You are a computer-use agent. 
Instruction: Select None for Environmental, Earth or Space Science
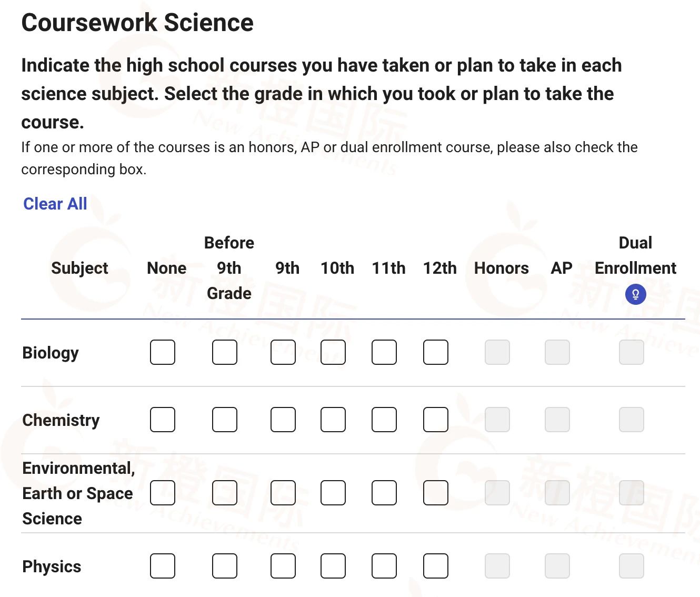tap(163, 493)
